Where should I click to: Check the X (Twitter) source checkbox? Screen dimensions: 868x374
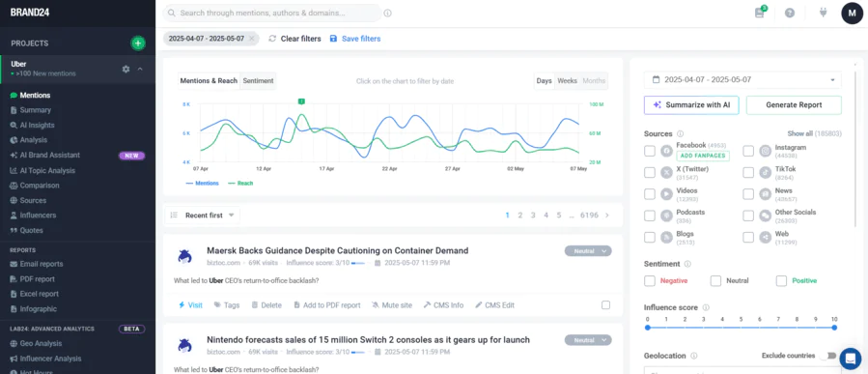650,172
